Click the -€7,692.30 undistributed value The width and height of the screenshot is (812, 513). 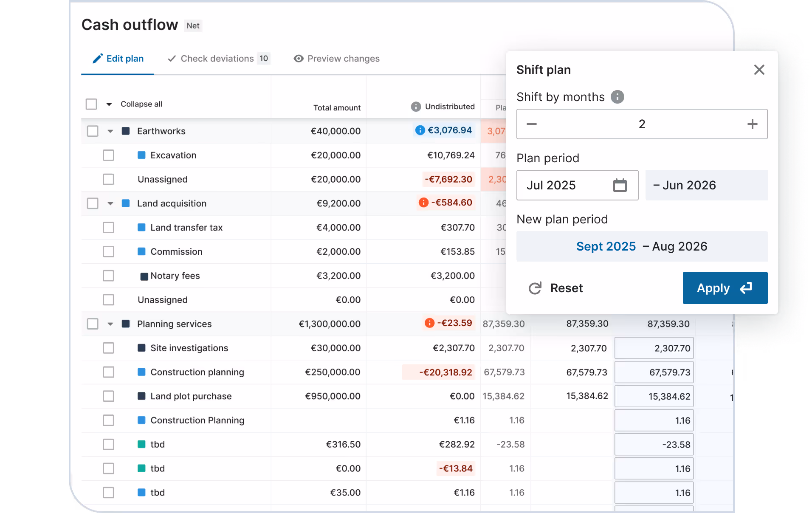pos(448,179)
